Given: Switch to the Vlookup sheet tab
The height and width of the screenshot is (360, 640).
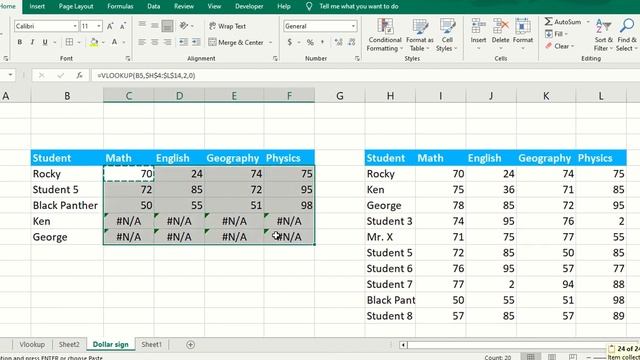Looking at the screenshot, I should 32,344.
